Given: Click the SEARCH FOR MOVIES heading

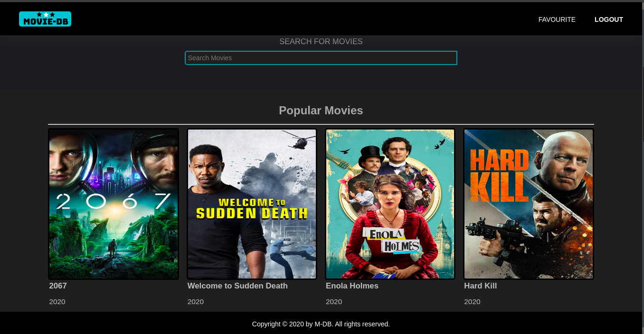Looking at the screenshot, I should coord(321,42).
